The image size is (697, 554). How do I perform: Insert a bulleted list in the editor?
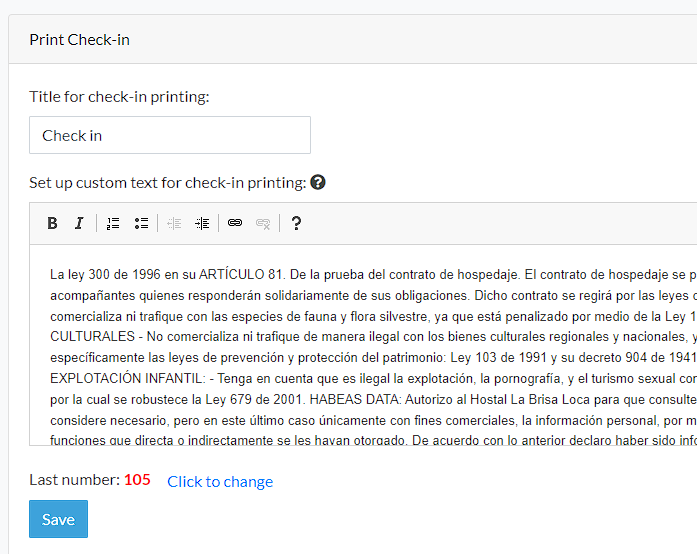(141, 223)
